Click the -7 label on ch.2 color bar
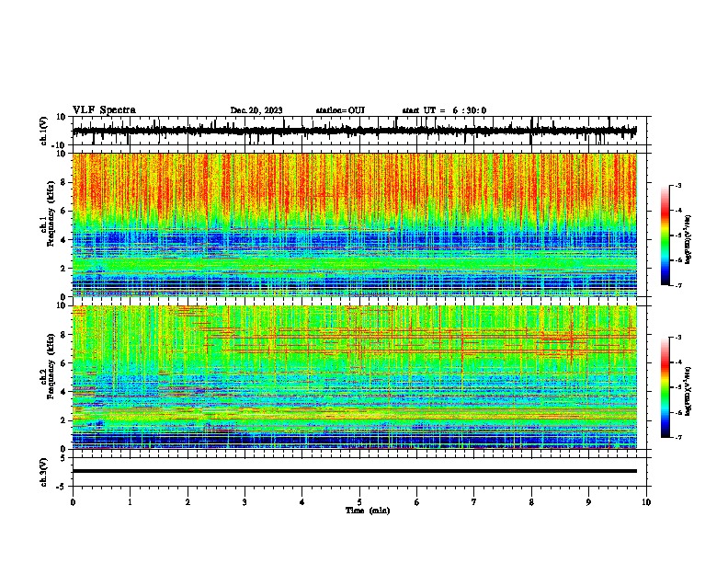The width and height of the screenshot is (728, 563). coord(678,437)
